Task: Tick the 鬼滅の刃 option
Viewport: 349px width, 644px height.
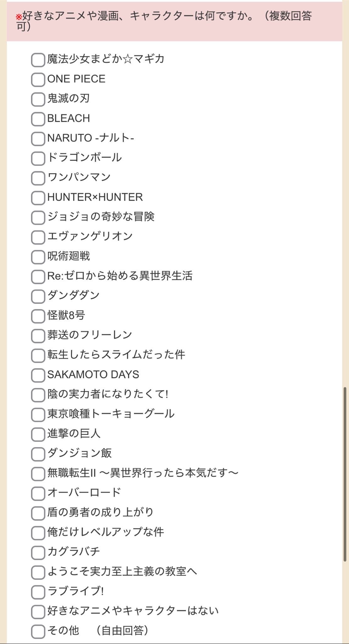Action: click(38, 99)
